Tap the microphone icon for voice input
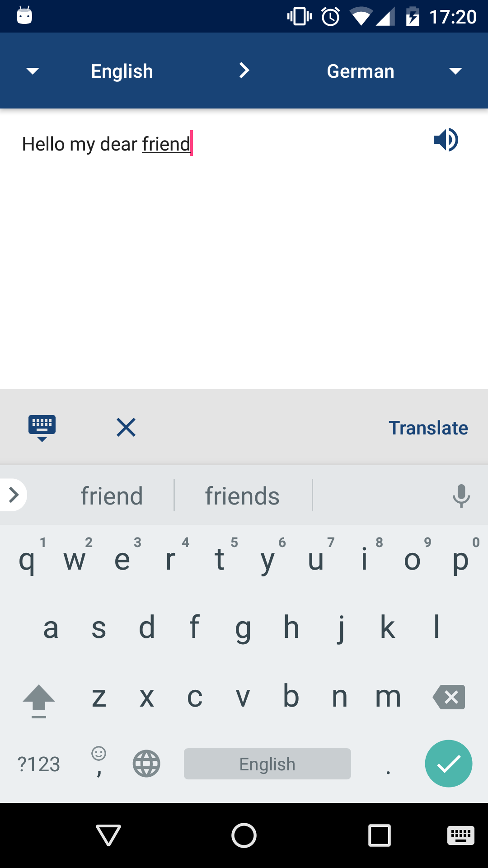 tap(461, 495)
